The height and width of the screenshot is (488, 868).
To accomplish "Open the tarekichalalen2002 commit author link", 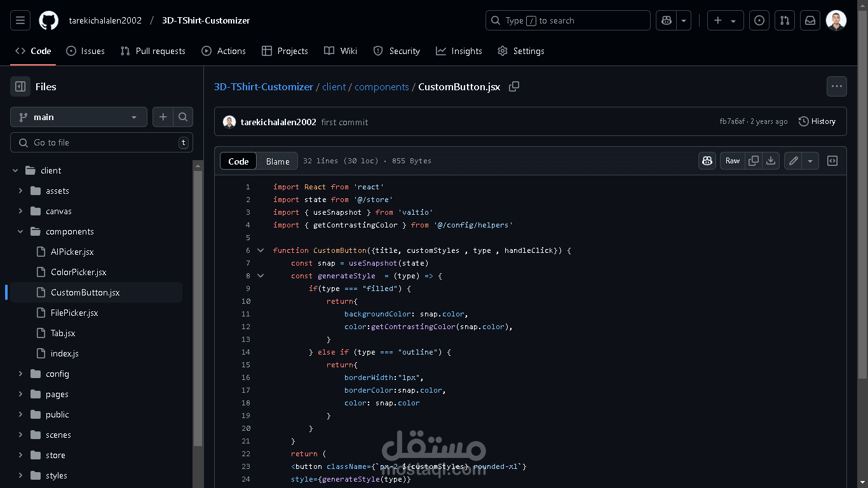I will coord(278,122).
